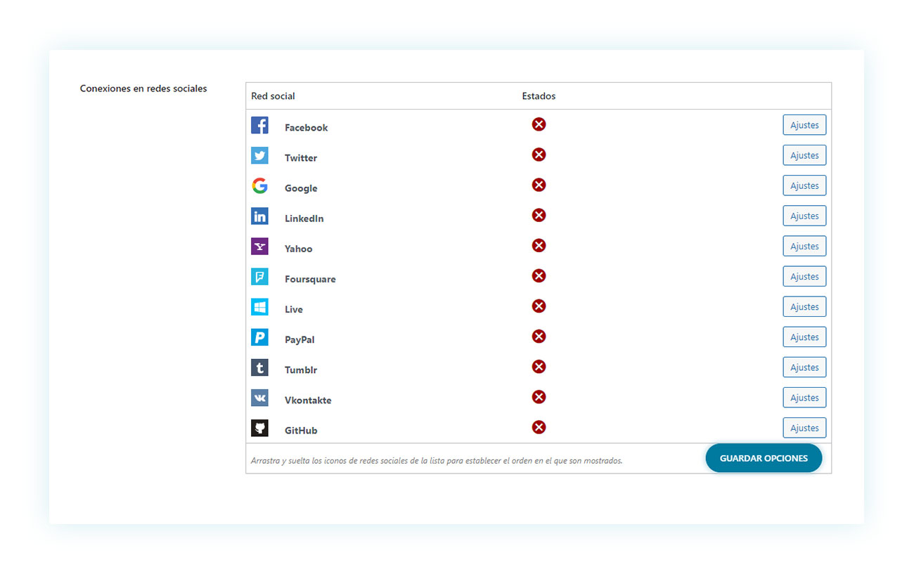Click the GitHub logo icon

[259, 428]
